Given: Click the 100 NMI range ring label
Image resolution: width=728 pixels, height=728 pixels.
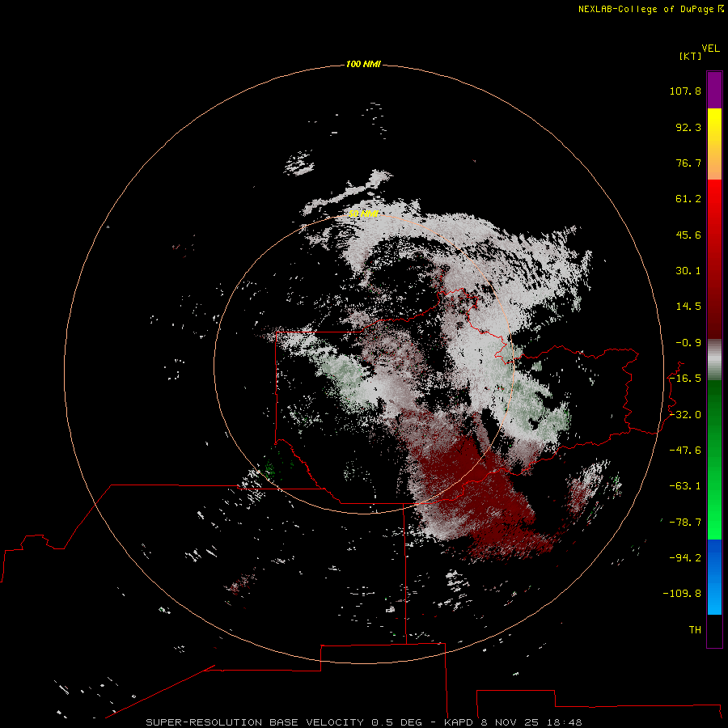Looking at the screenshot, I should click(363, 64).
